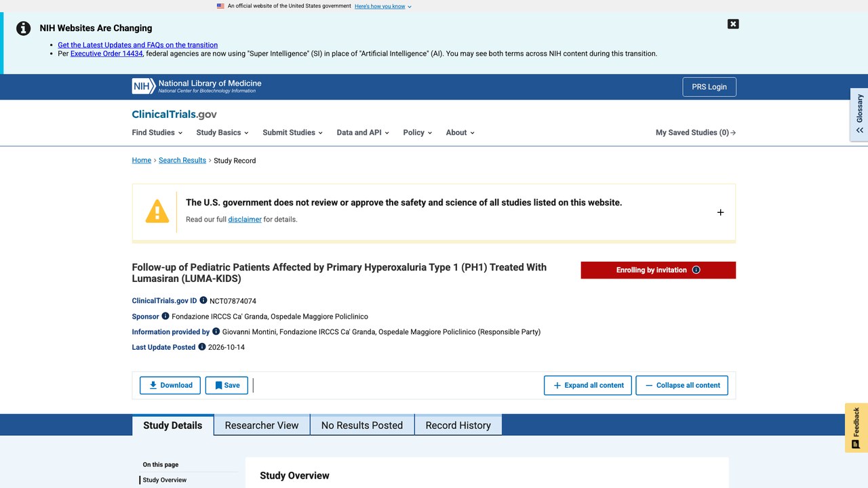The image size is (868, 488).
Task: Click the info icon beside ClinicalTrials.gov ID
Action: click(x=203, y=300)
